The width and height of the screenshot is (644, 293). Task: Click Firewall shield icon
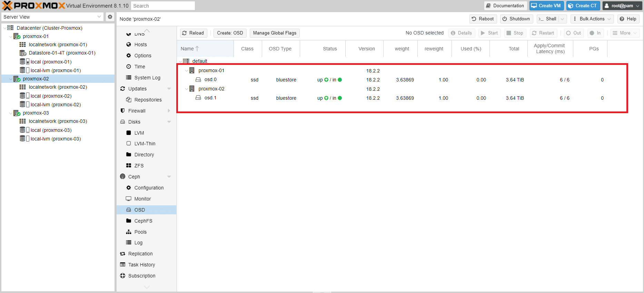[122, 111]
